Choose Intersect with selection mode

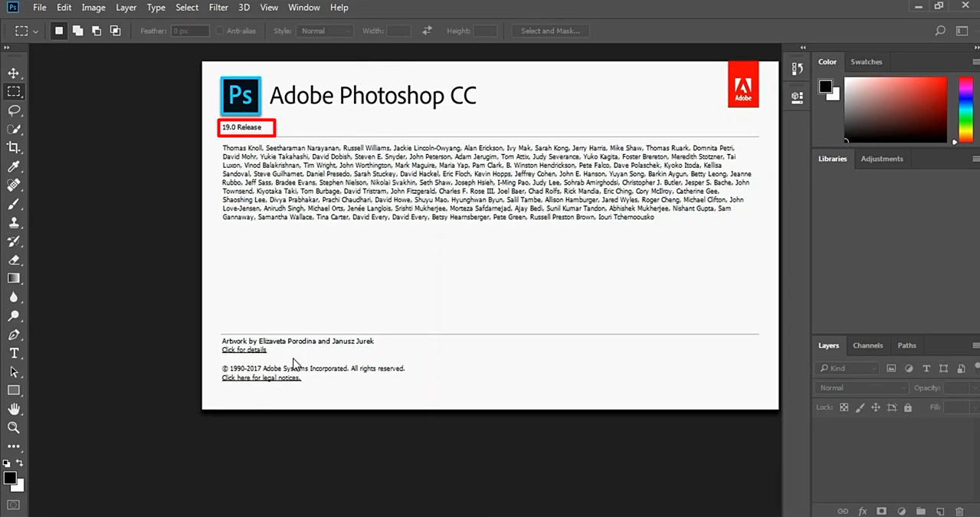point(115,31)
